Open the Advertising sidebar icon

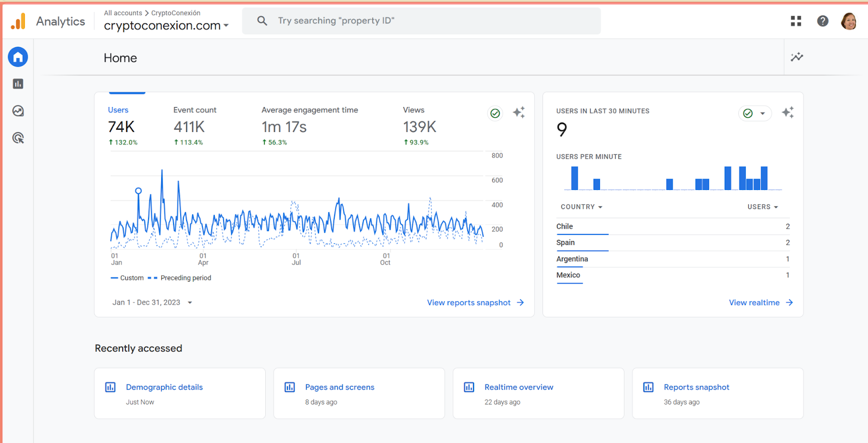(18, 138)
